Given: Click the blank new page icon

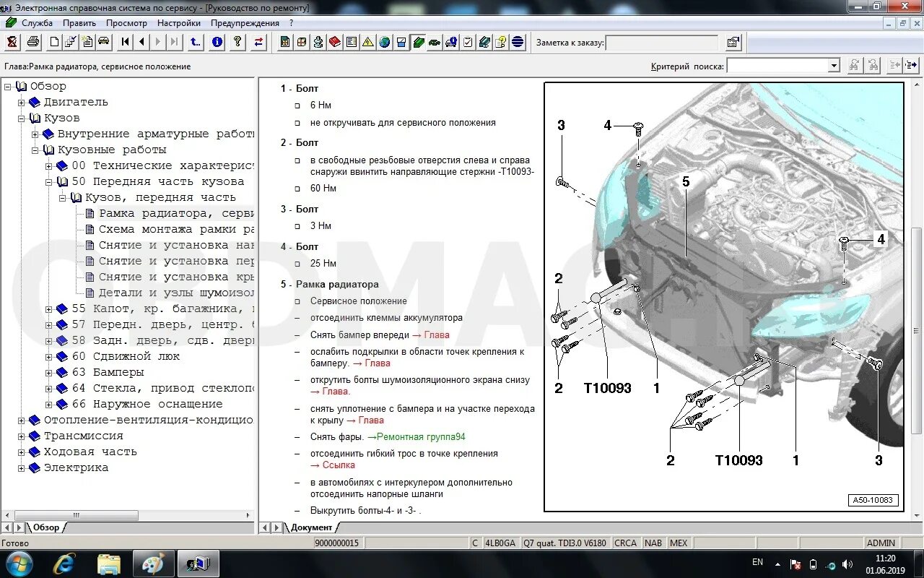Looking at the screenshot, I should point(54,42).
